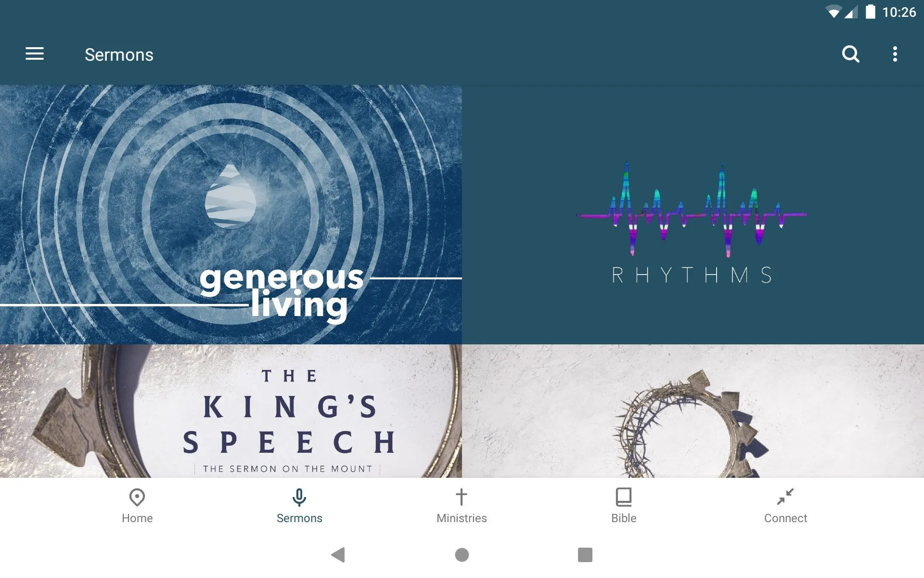Tap the search magnifier icon
This screenshot has width=924, height=578.
(850, 54)
